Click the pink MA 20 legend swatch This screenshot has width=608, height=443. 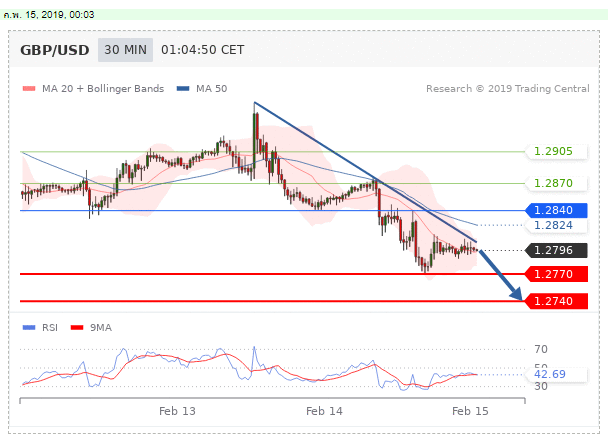coord(29,88)
